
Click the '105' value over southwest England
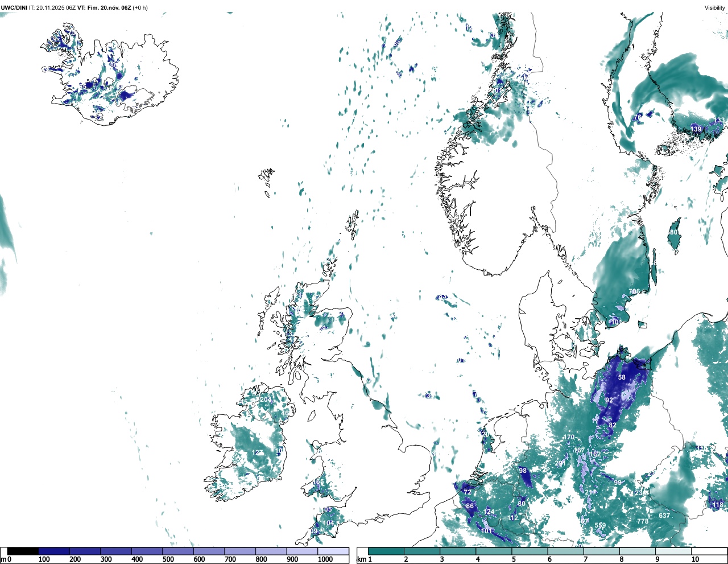[326, 510]
